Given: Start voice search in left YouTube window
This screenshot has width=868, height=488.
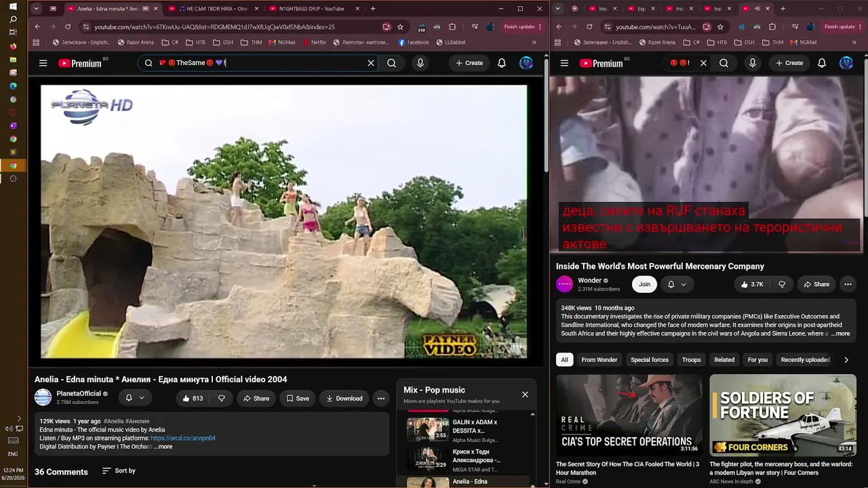Looking at the screenshot, I should point(420,63).
